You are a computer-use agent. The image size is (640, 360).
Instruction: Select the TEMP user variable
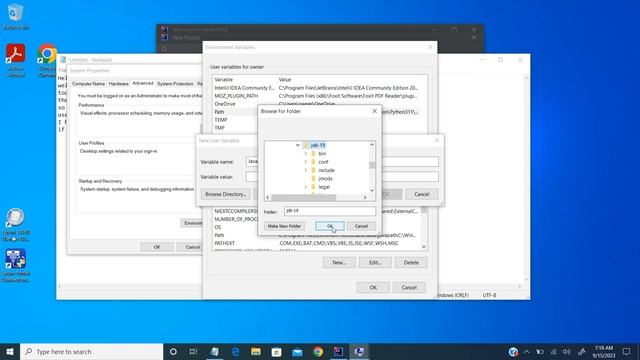click(220, 120)
